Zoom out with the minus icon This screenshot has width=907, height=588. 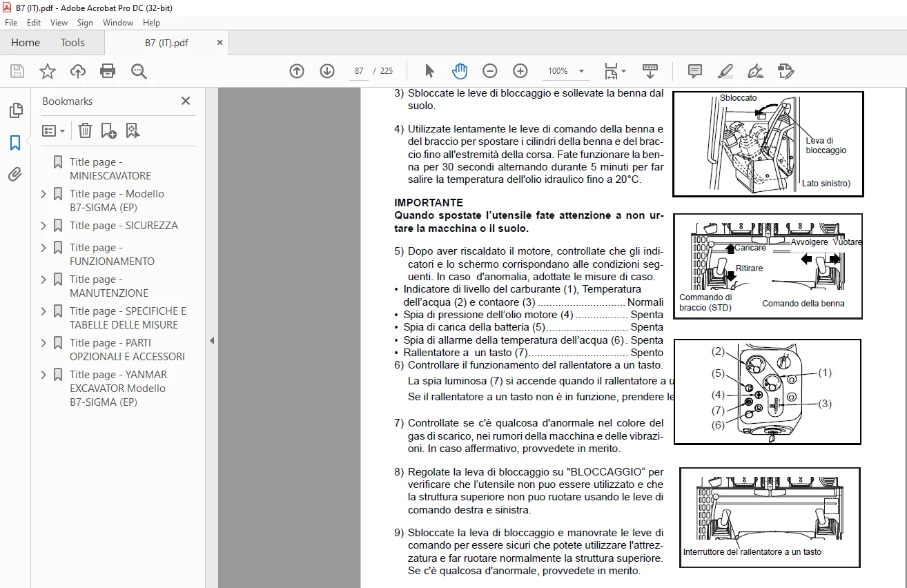pos(490,71)
